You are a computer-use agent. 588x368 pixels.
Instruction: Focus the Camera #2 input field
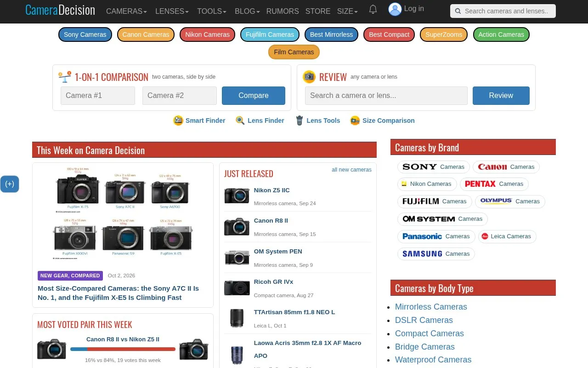[x=180, y=96]
